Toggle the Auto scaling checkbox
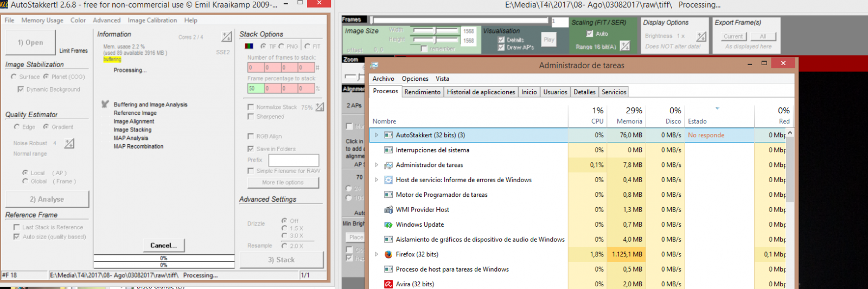868x289 pixels. [590, 34]
